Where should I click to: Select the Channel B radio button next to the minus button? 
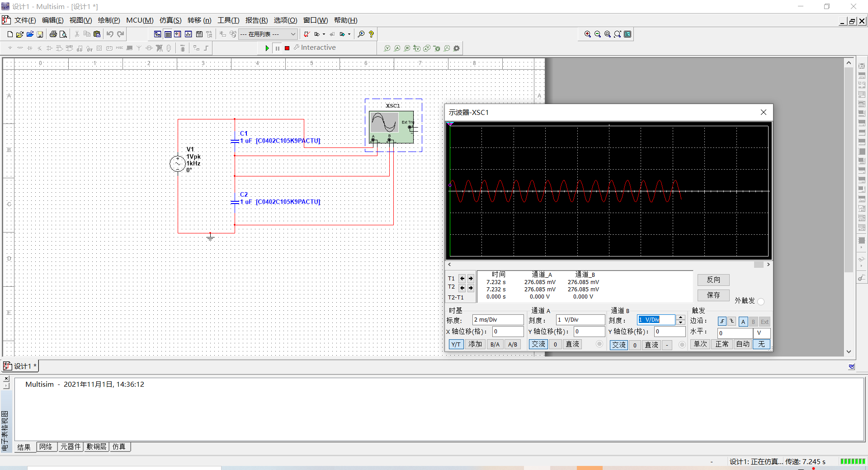tap(682, 345)
